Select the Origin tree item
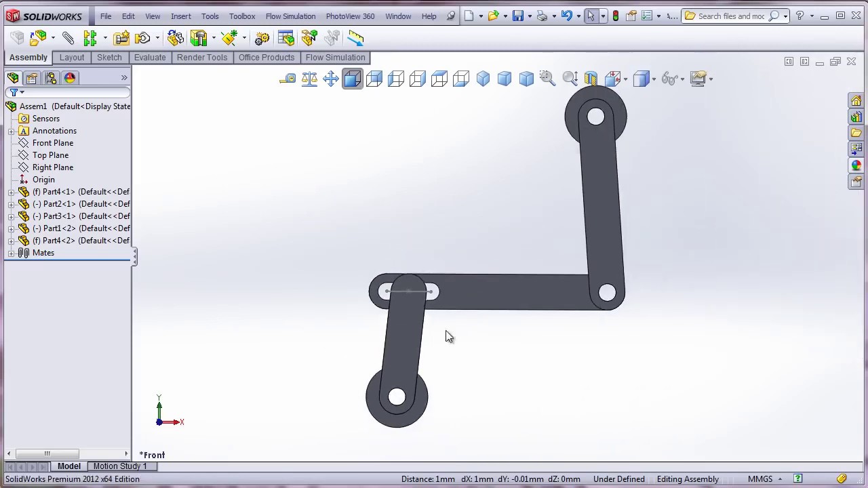This screenshot has height=488, width=868. pyautogui.click(x=43, y=180)
